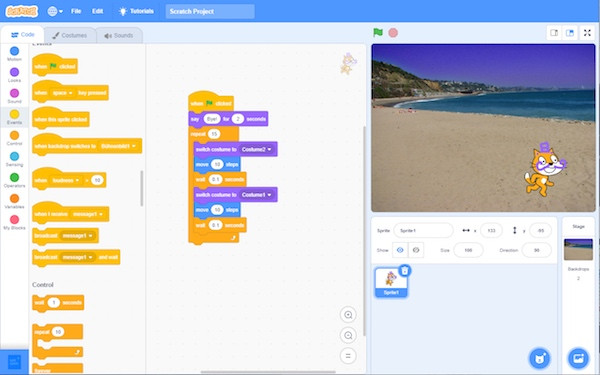The image size is (600, 375).
Task: Open broadcast message1 and wait dropdown
Action: click(78, 257)
